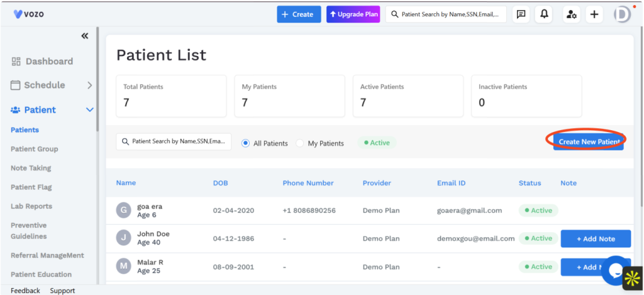Click the G avatar for goa era
The width and height of the screenshot is (644, 295).
(x=124, y=210)
